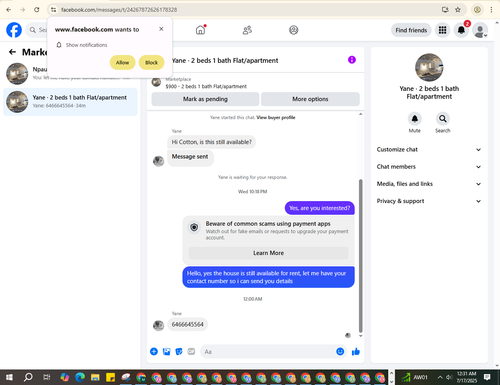Open View buyer profile link
Image resolution: width=500 pixels, height=385 pixels.
[x=276, y=117]
